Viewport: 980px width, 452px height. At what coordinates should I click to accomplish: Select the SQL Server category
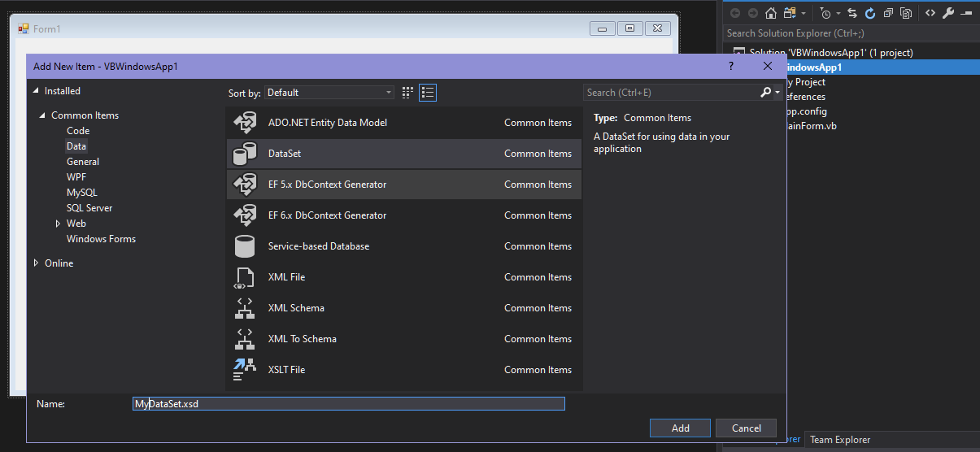[89, 208]
